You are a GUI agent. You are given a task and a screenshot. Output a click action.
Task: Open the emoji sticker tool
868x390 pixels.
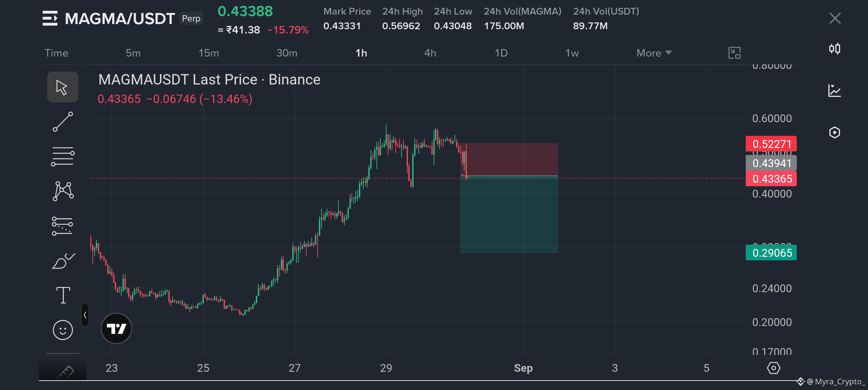click(x=63, y=330)
